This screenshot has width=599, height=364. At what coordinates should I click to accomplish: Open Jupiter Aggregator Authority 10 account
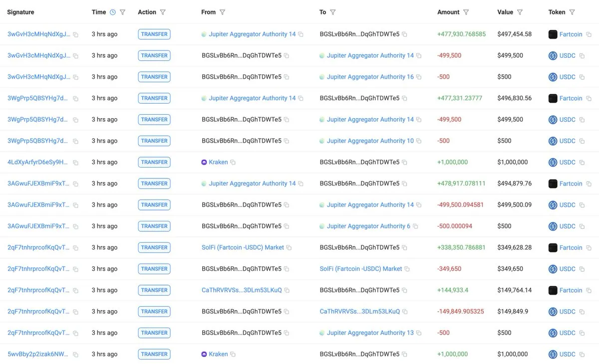coord(370,141)
